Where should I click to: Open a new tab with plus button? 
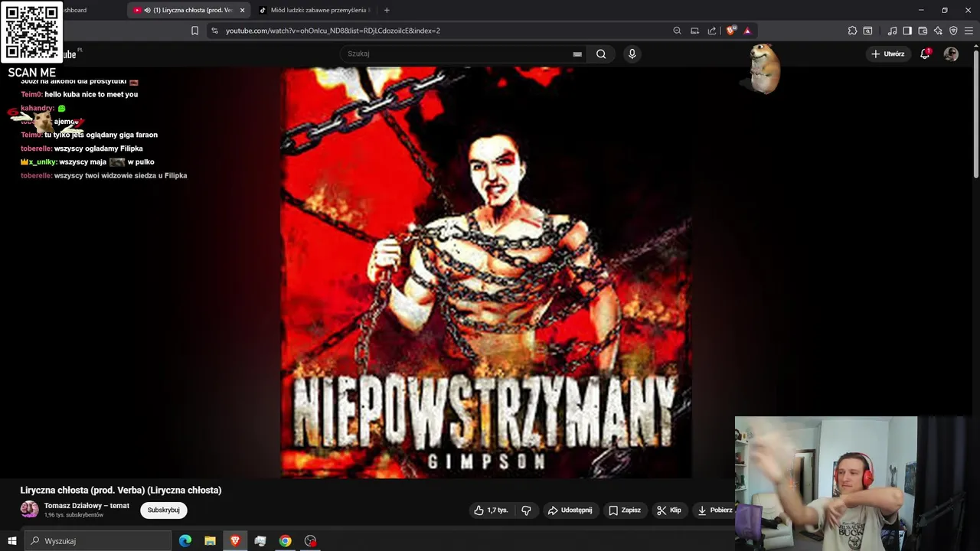tap(387, 10)
